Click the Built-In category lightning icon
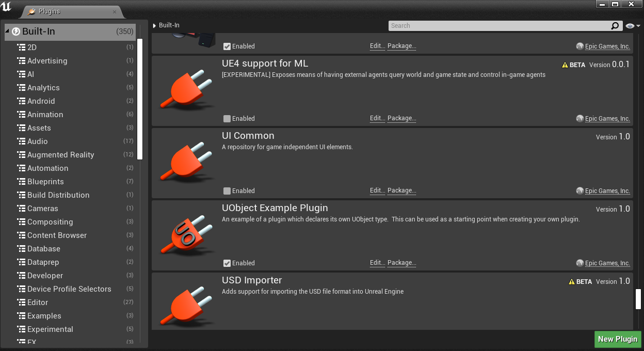 [x=16, y=31]
